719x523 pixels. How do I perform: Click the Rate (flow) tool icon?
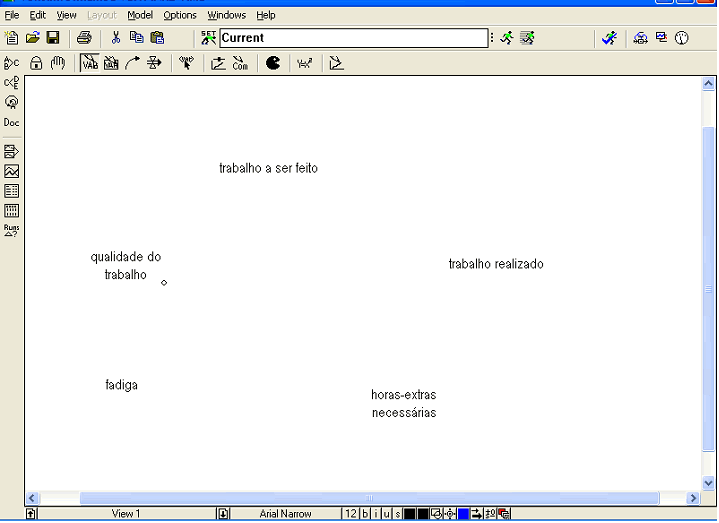coord(154,63)
